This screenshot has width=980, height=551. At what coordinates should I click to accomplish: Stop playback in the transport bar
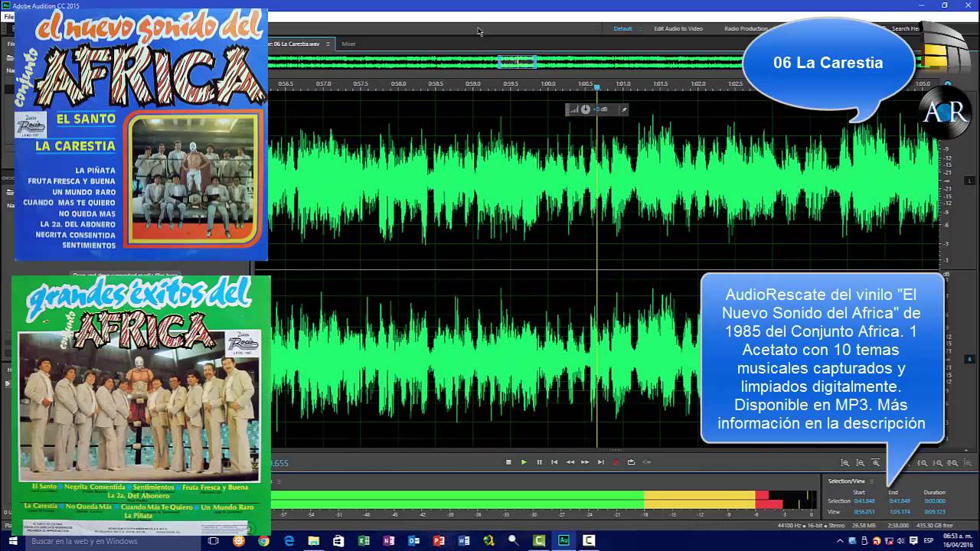(x=508, y=462)
